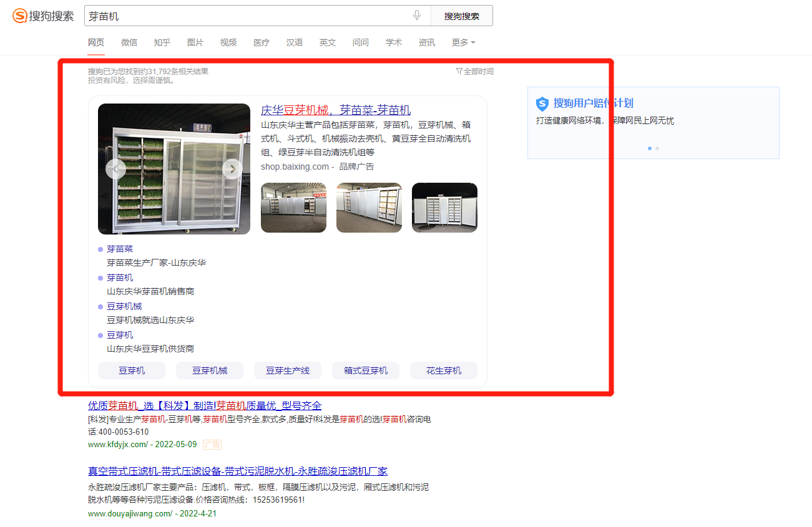This screenshot has height=527, width=812.
Task: Open the 庆华豆芽机械, 芽苗菜-芽苗机 result link
Action: coord(336,110)
